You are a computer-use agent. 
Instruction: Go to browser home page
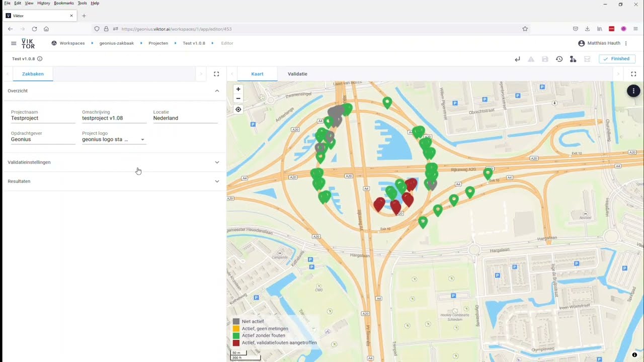tap(46, 29)
